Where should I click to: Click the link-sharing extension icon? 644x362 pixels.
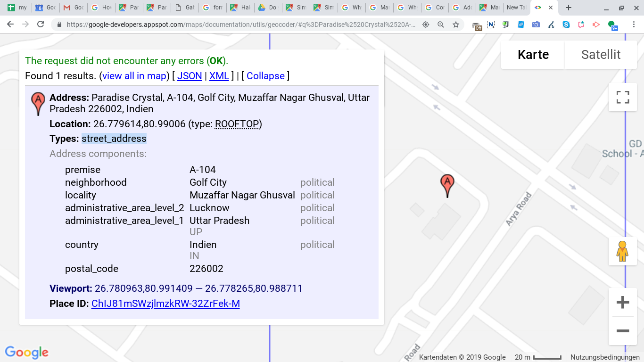(x=521, y=24)
